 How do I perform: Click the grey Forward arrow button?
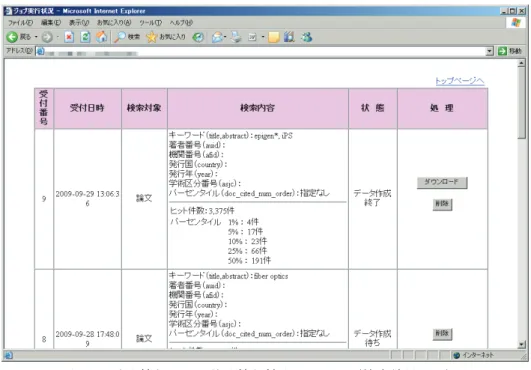coord(47,37)
